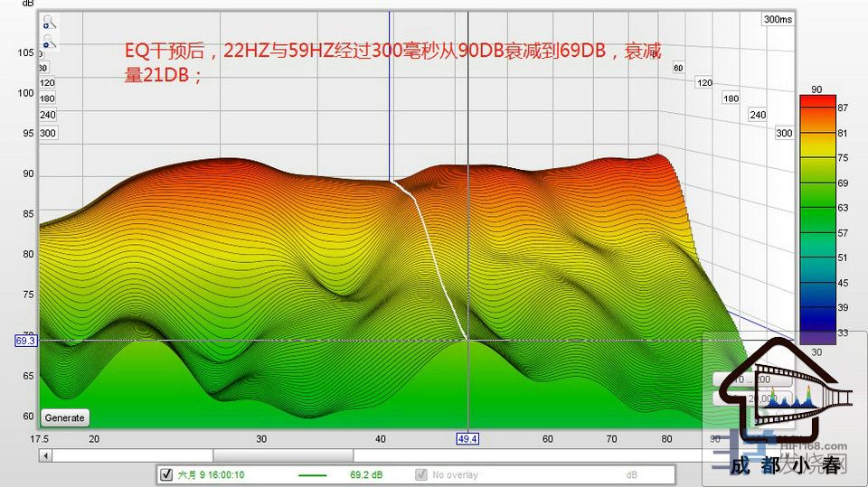Click the 69.3 dB cursor level label
The width and height of the screenshot is (868, 487).
[25, 341]
